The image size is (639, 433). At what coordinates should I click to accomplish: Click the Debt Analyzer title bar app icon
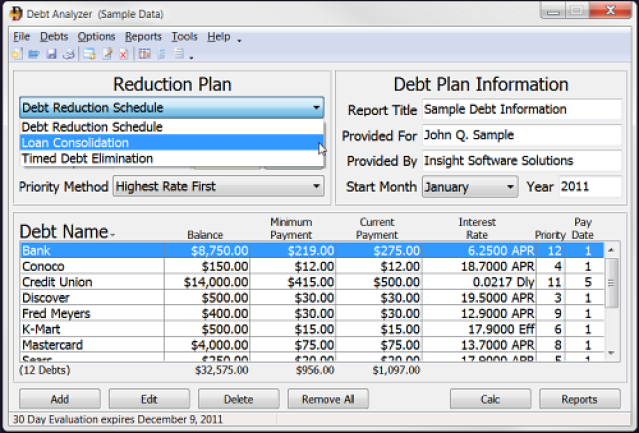(16, 13)
